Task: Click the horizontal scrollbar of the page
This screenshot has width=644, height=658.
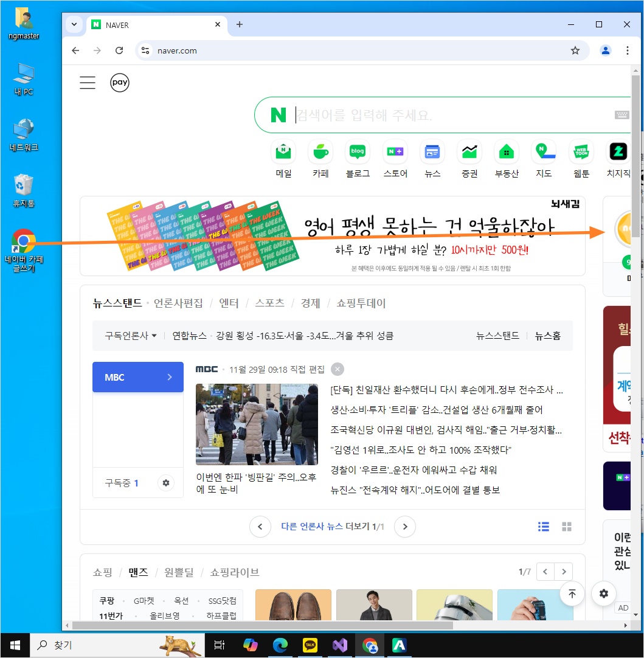Action: click(262, 625)
